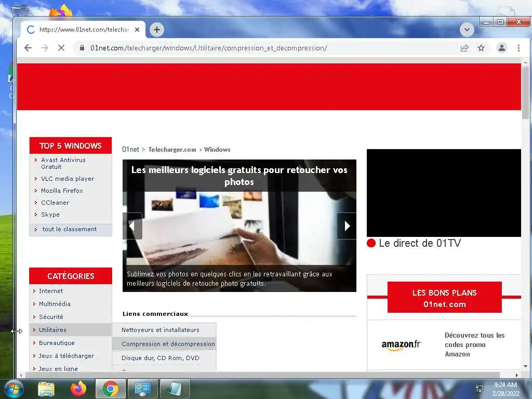Go back to the previous page
532x399 pixels.
28,48
